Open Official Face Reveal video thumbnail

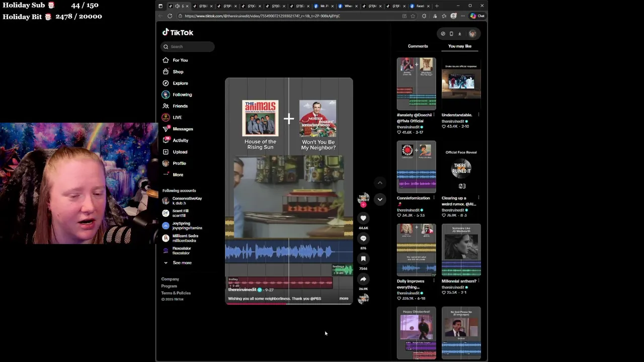click(461, 167)
